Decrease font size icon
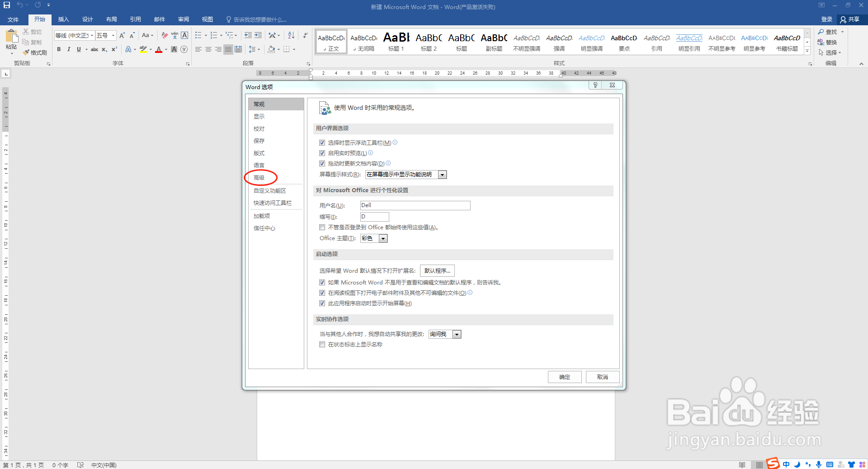Screen dimensions: 868x469 132,35
